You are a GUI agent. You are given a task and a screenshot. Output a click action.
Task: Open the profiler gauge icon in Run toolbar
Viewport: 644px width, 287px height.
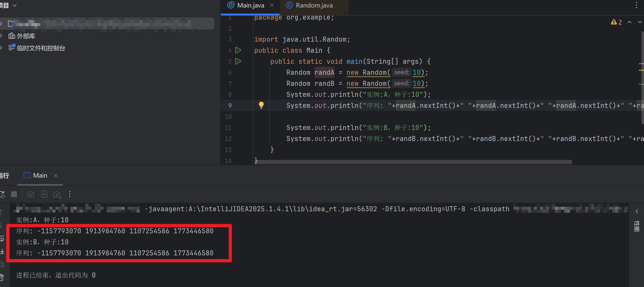click(x=57, y=194)
